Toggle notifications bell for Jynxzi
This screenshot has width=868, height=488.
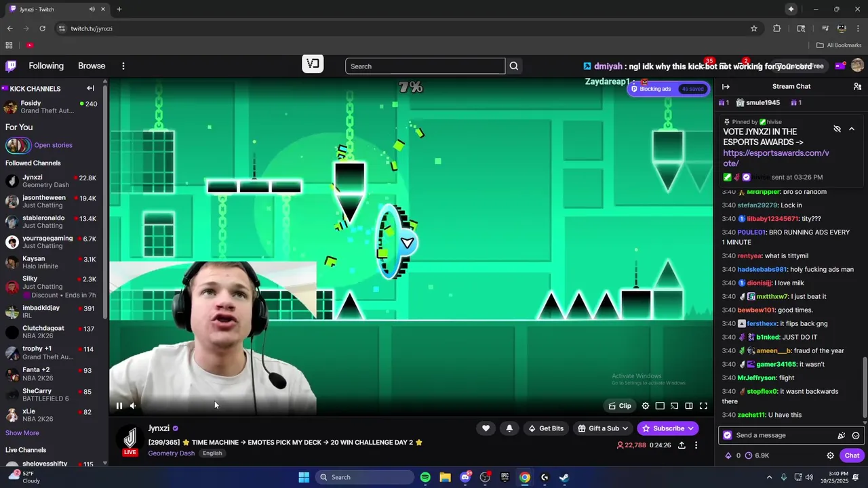tap(509, 428)
